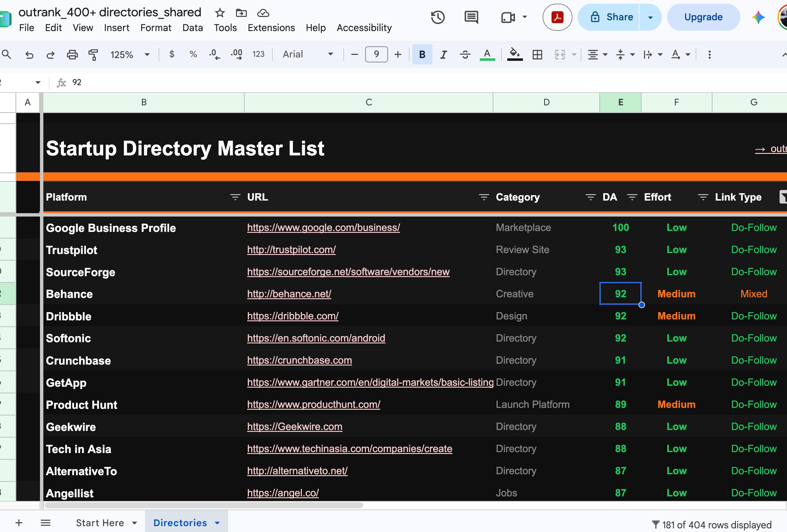Print the spreadsheet
This screenshot has width=787, height=532.
[72, 54]
